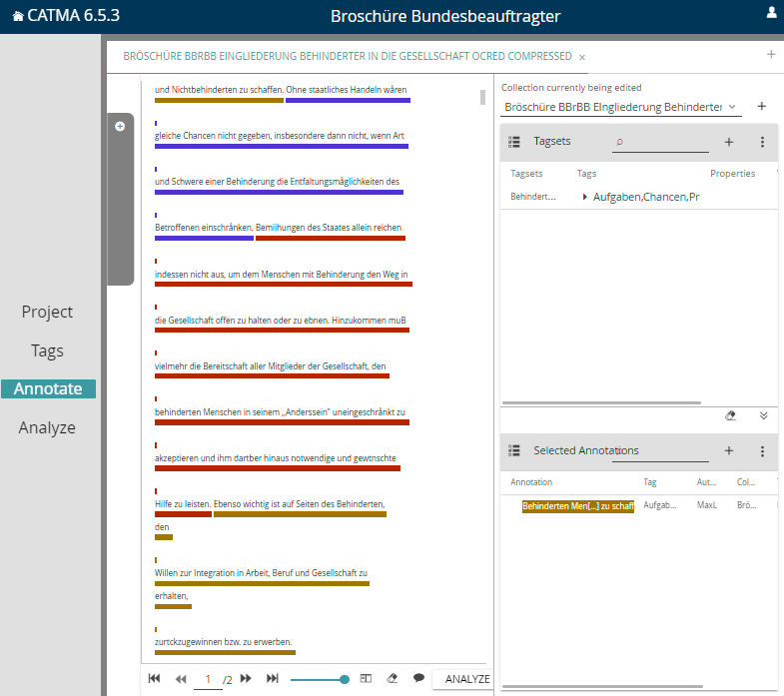Go to next page
The height and width of the screenshot is (696, 784).
point(246,678)
